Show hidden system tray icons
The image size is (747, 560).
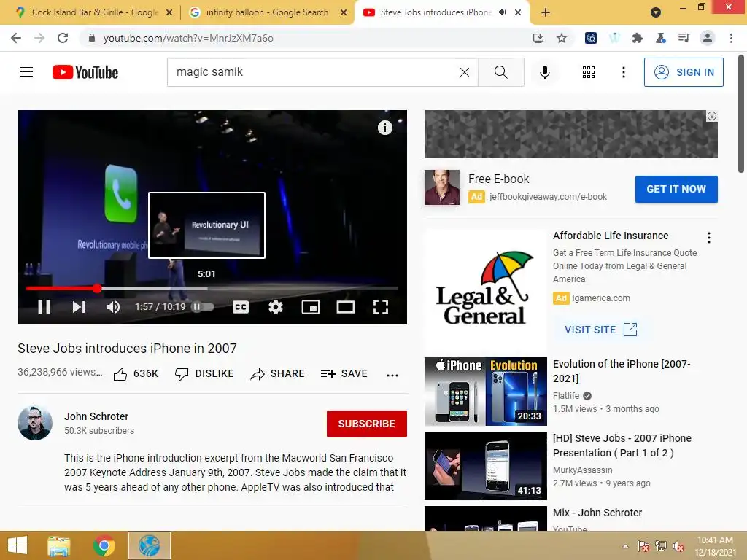[625, 546]
